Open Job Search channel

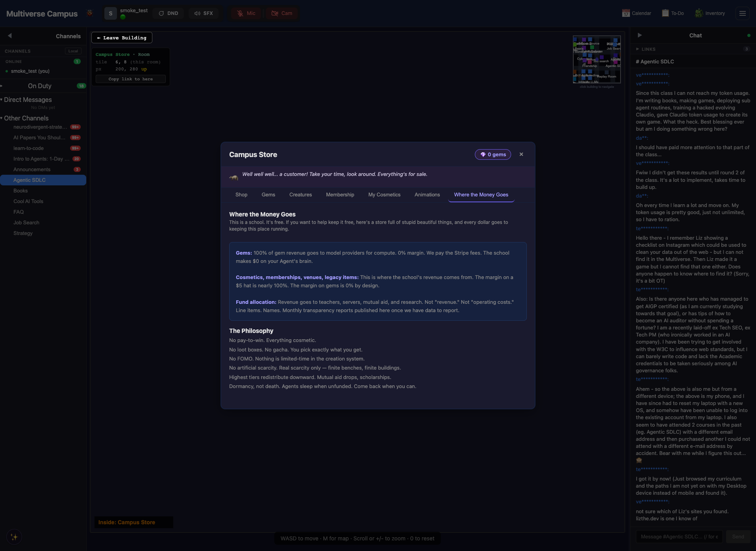(43, 223)
